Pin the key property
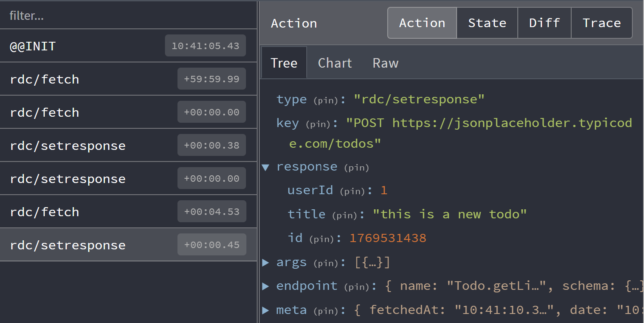644x323 pixels. pos(318,124)
